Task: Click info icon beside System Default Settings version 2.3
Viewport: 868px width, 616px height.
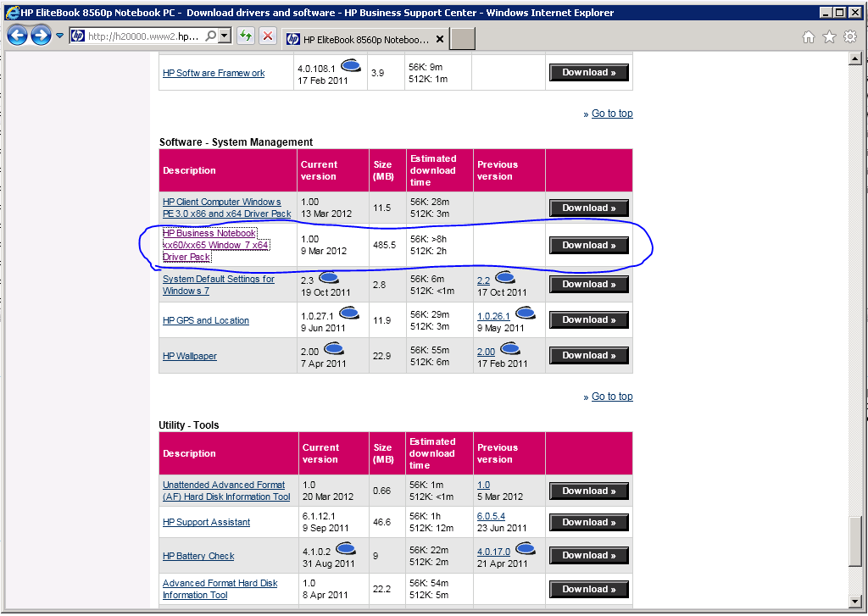Action: pyautogui.click(x=329, y=278)
